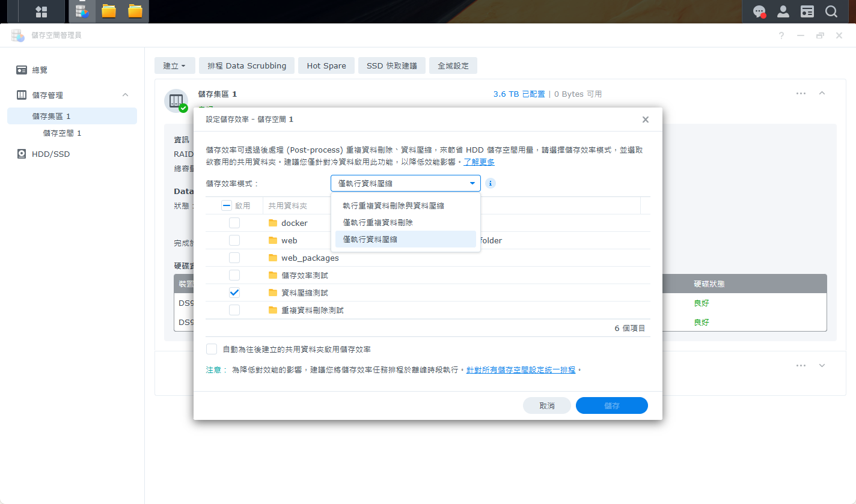
Task: Click the 取消 button
Action: [547, 405]
